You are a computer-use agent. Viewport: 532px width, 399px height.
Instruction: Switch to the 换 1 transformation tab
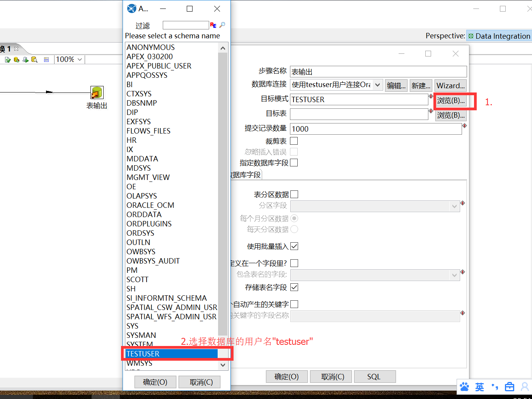coord(5,49)
